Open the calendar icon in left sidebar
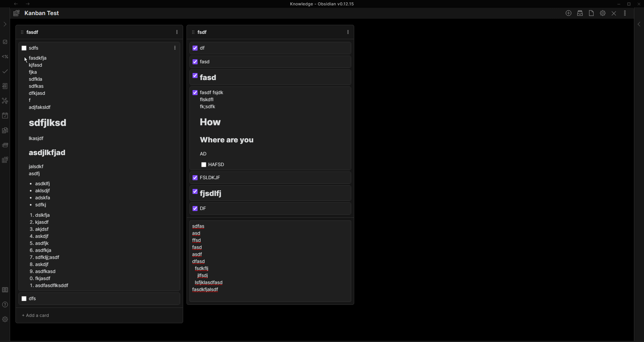644x342 pixels. 5,116
